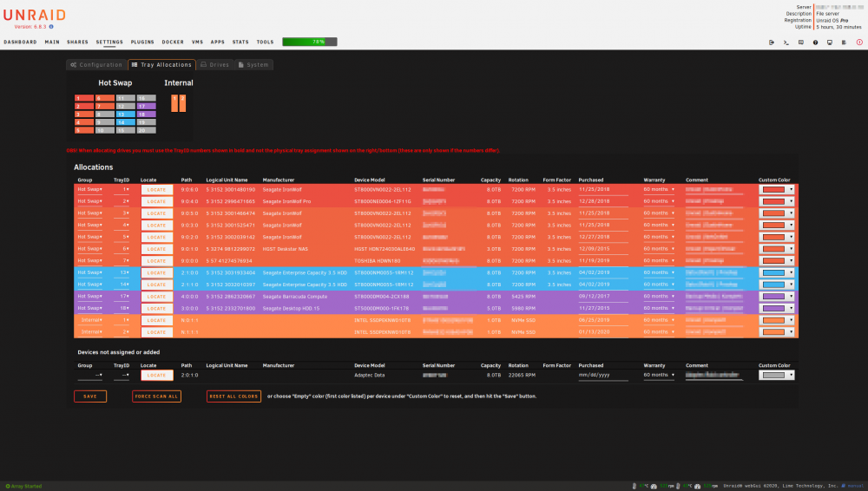Screen dimensions: 868x491
Task: Click the red alert notification icon
Action: [x=859, y=42]
